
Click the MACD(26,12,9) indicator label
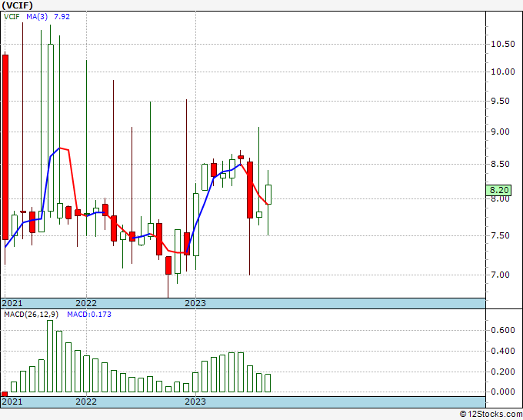point(32,315)
